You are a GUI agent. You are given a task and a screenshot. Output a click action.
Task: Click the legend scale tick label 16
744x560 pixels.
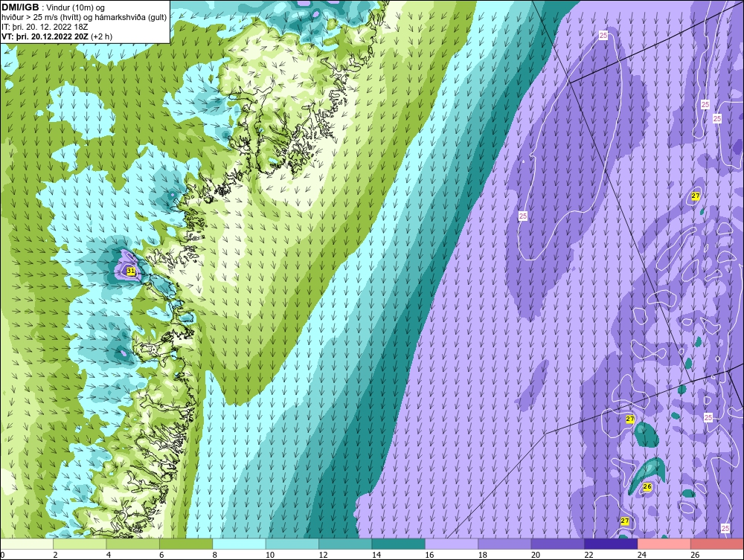coord(429,555)
